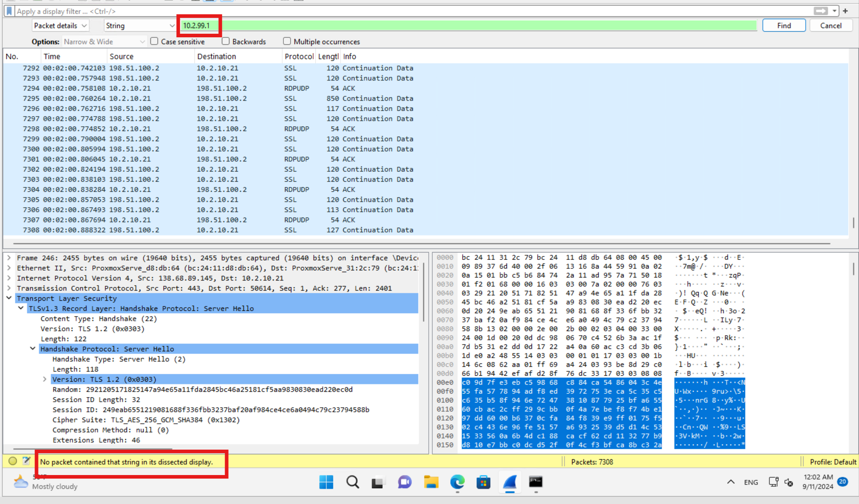859x504 pixels.
Task: Sort packets by Protocol column header
Action: 299,56
